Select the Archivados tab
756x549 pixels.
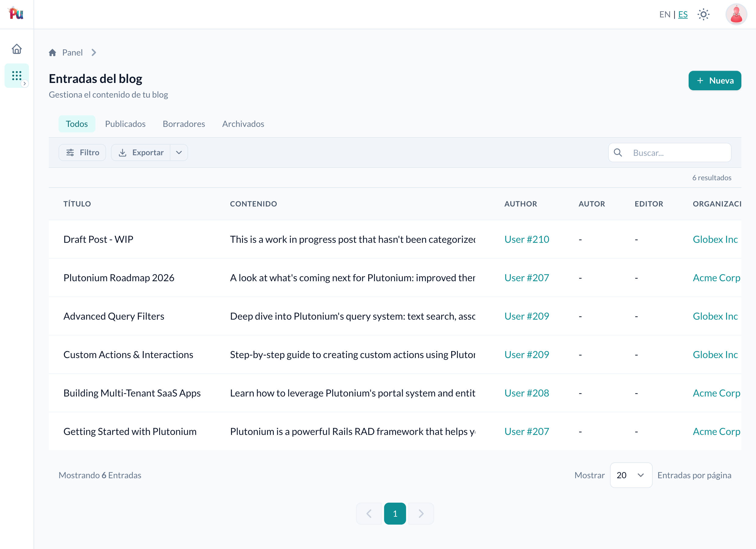(243, 124)
